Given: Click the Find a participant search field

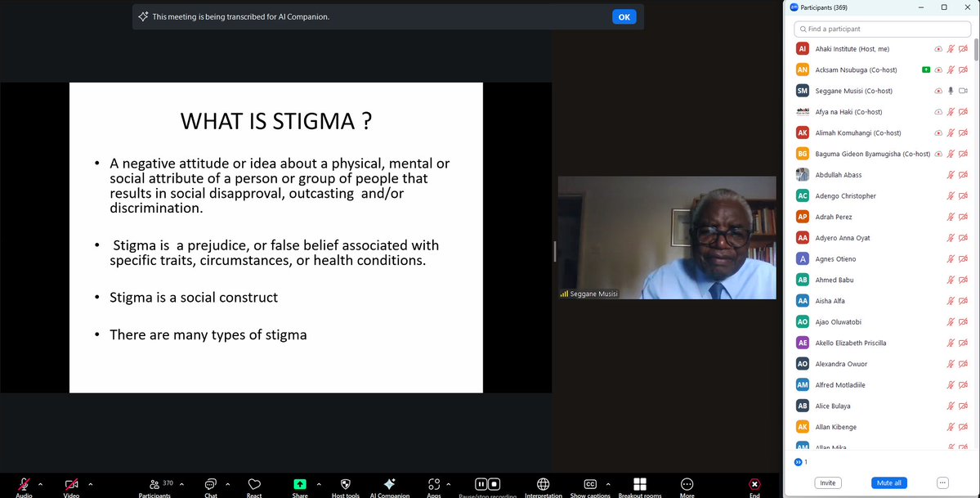Looking at the screenshot, I should [882, 29].
